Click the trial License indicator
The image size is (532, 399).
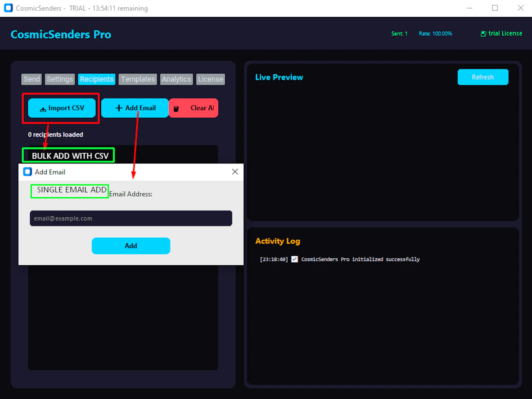[501, 33]
